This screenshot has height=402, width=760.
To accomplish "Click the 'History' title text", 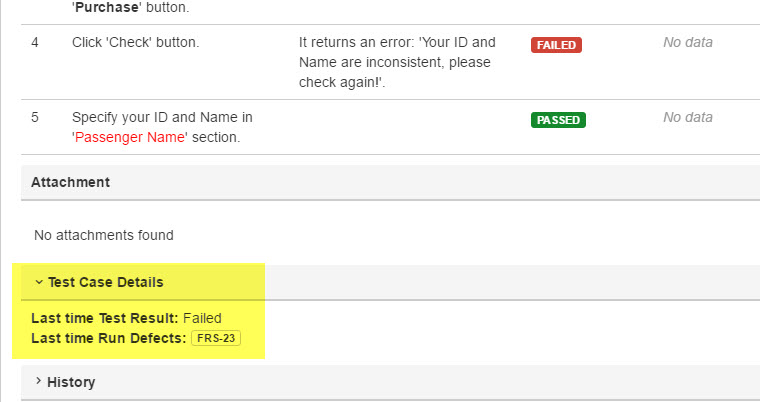I will [71, 382].
